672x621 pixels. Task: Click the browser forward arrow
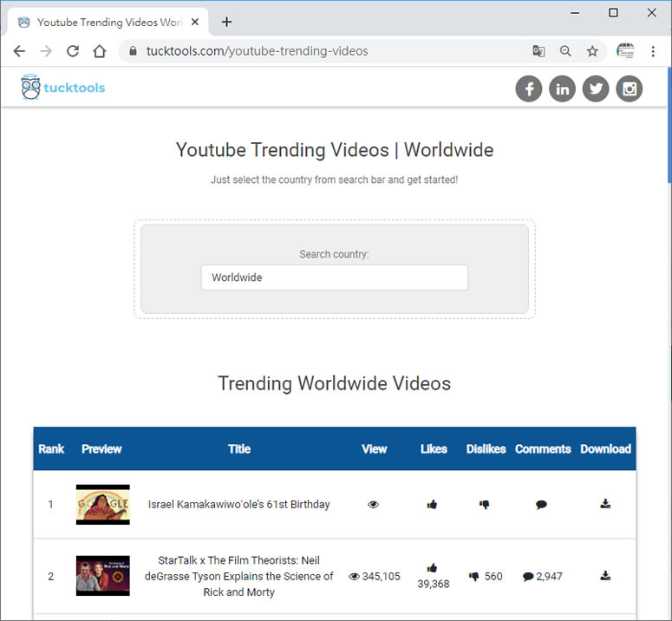click(46, 51)
